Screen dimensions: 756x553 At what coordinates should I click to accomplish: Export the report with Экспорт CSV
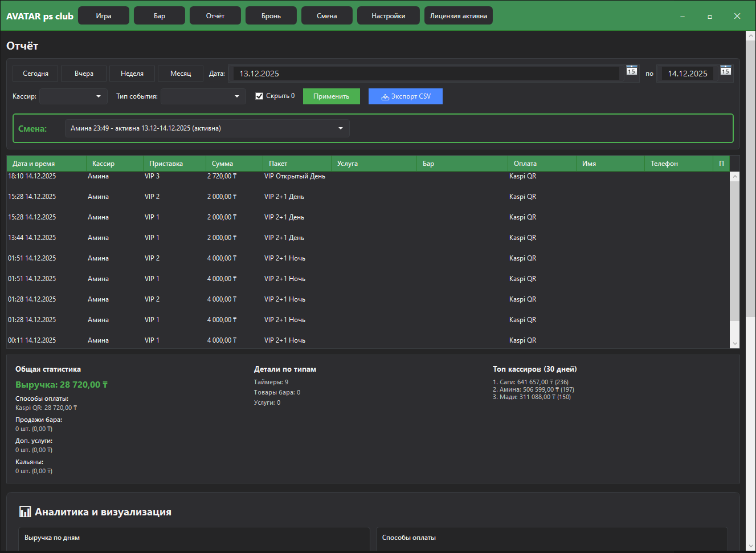(405, 96)
